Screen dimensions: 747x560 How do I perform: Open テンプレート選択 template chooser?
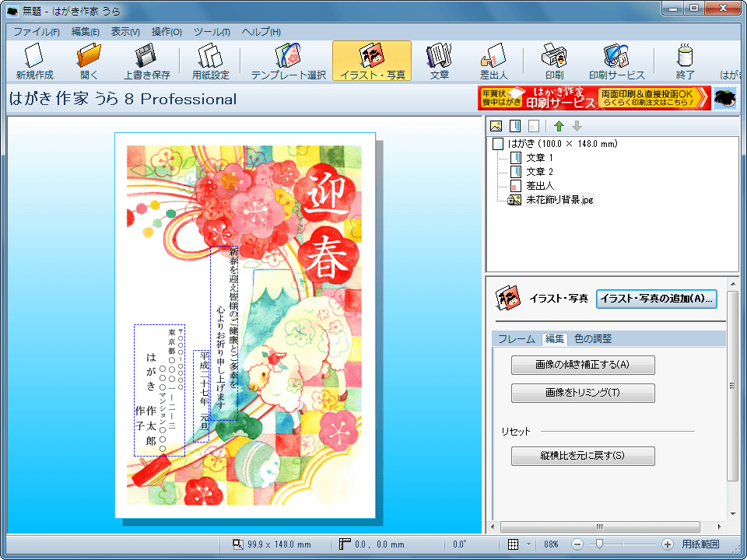288,61
